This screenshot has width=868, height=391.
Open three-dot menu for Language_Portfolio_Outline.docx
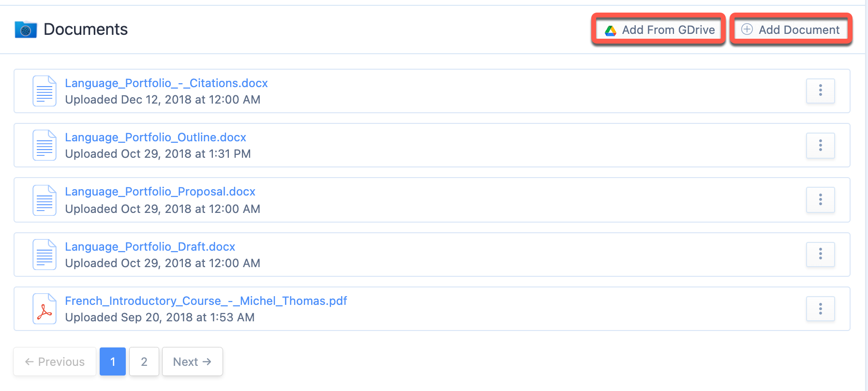pyautogui.click(x=820, y=145)
